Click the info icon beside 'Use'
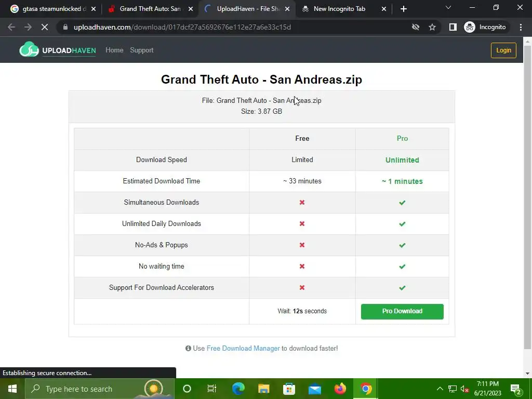532x399 pixels. pyautogui.click(x=188, y=349)
